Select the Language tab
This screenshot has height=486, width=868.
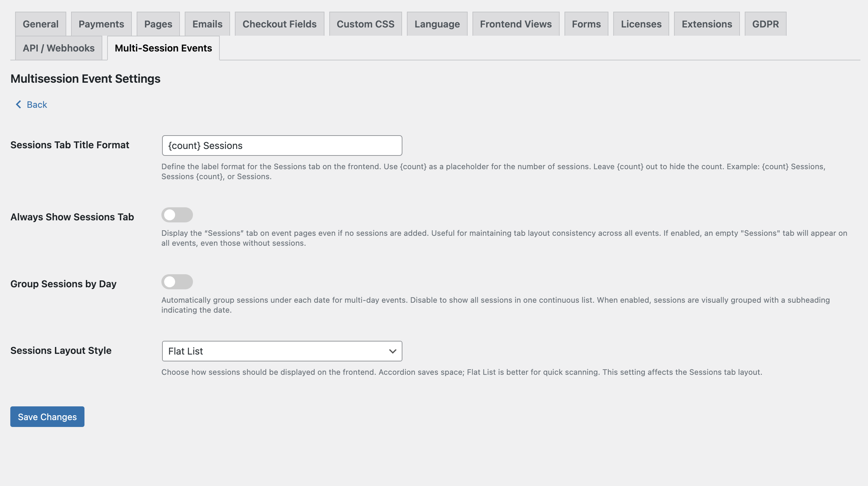(437, 24)
